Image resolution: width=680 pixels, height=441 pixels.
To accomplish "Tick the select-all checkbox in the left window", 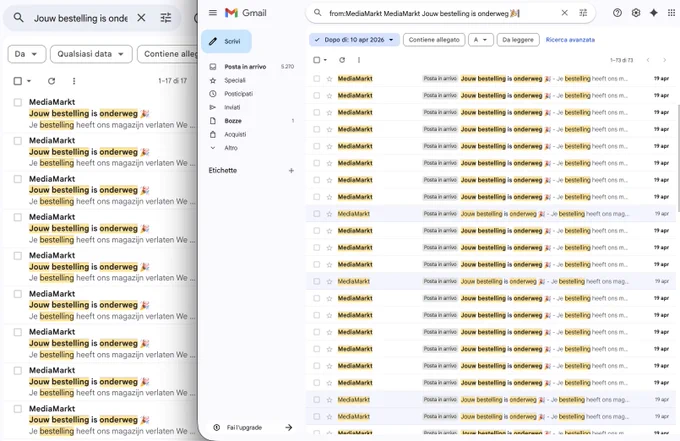I will pyautogui.click(x=18, y=81).
